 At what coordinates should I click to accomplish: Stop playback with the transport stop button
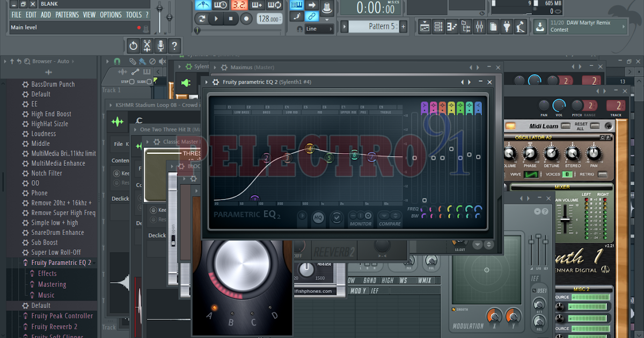coord(231,19)
